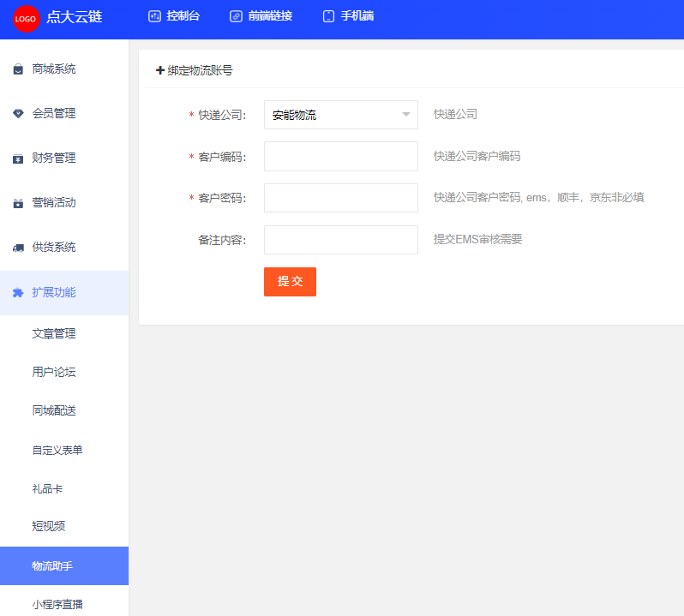The width and height of the screenshot is (684, 616).
Task: Click the 商城系统 shopping bag icon
Action: point(18,69)
